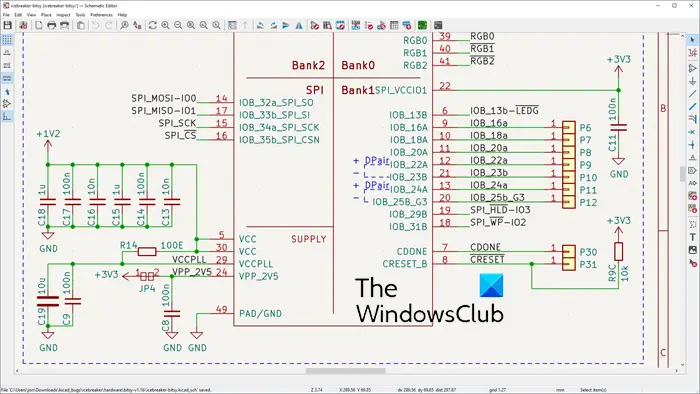Toggle display of hidden pins
The height and width of the screenshot is (394, 700).
pyautogui.click(x=7, y=104)
